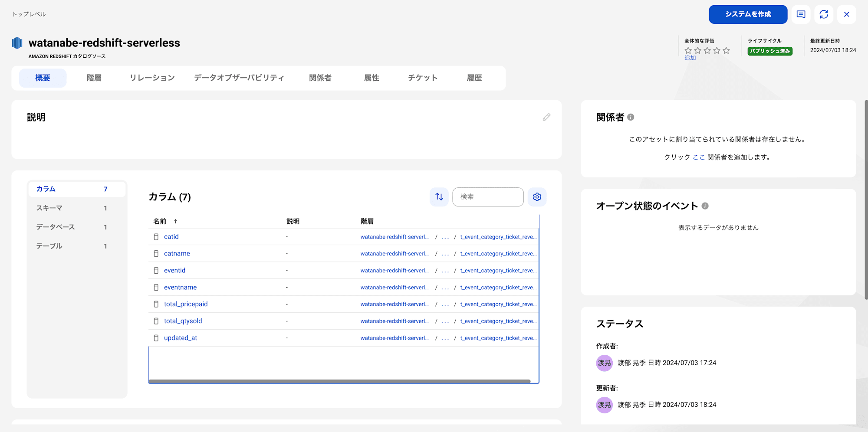Click the システムを作成 button
This screenshot has height=432, width=868.
click(748, 14)
